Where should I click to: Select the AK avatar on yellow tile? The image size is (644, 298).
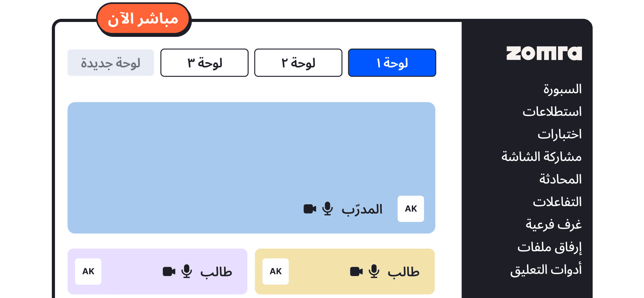pyautogui.click(x=276, y=271)
